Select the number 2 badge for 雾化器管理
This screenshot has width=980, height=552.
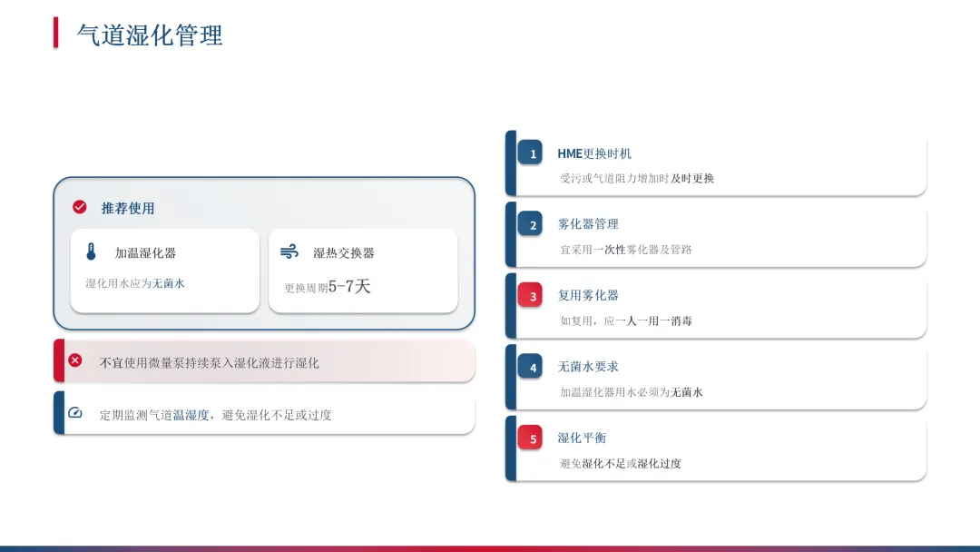click(x=530, y=224)
